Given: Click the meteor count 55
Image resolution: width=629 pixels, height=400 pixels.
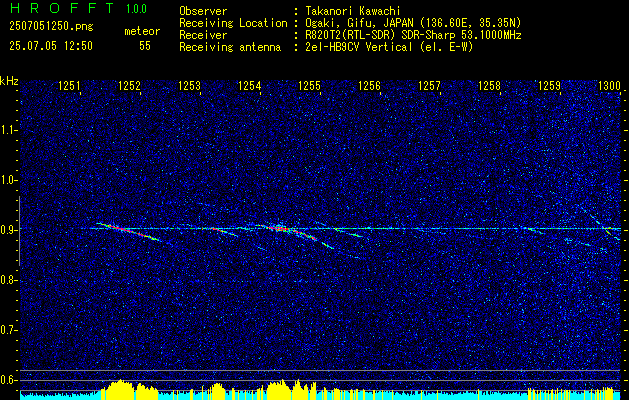Looking at the screenshot, I should pyautogui.click(x=145, y=46).
